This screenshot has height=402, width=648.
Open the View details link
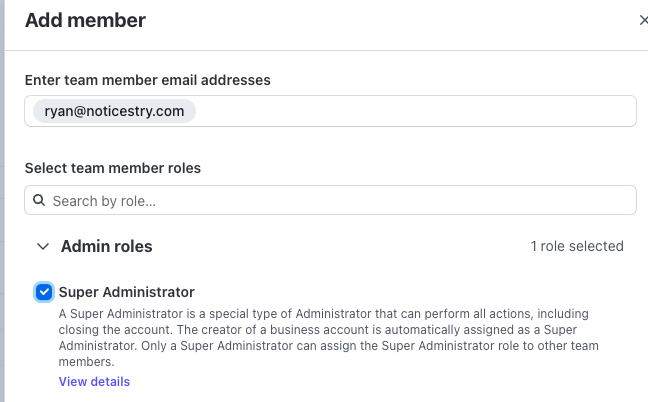click(x=94, y=382)
